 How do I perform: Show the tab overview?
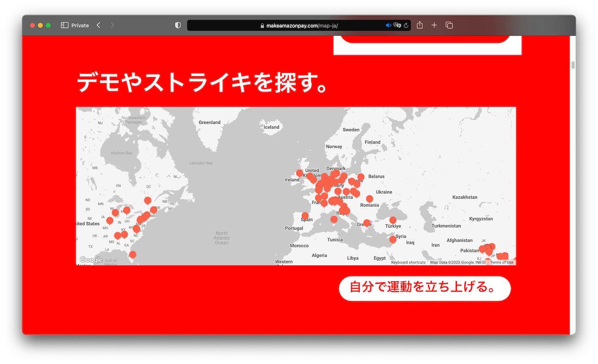click(449, 25)
